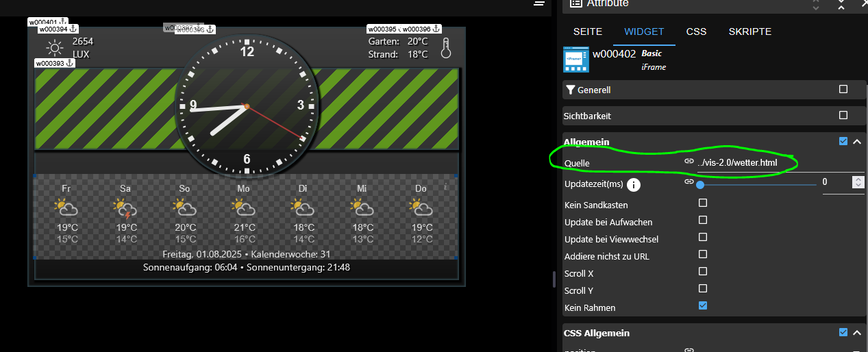
Task: Collapse the Allgemein section with chevron
Action: [856, 142]
